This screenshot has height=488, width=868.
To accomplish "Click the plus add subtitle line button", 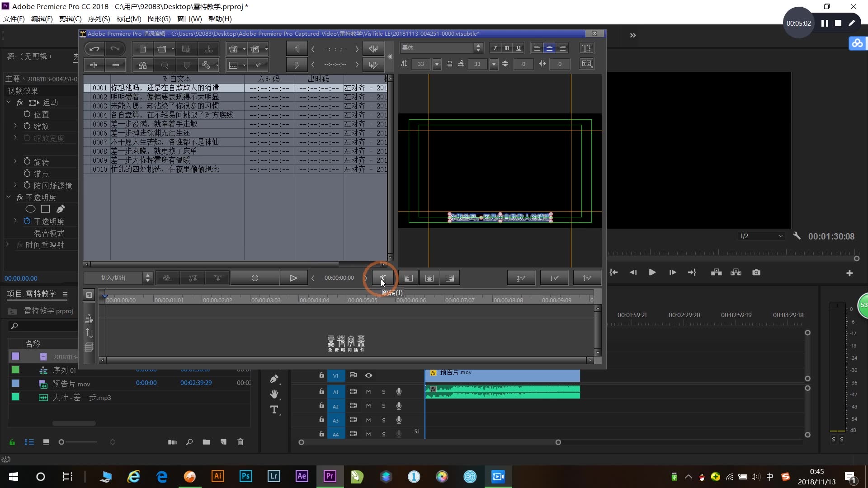I will coord(94,65).
